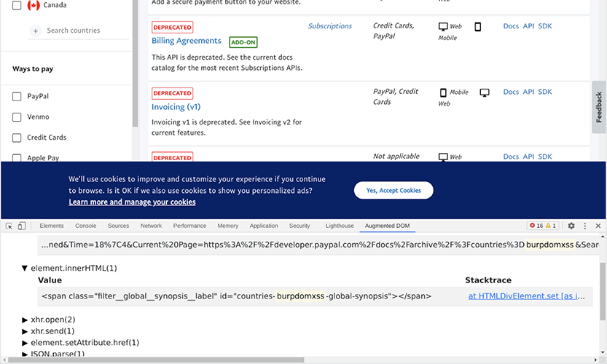This screenshot has width=607, height=364.
Task: Check the Canada checkbox
Action: [17, 5]
